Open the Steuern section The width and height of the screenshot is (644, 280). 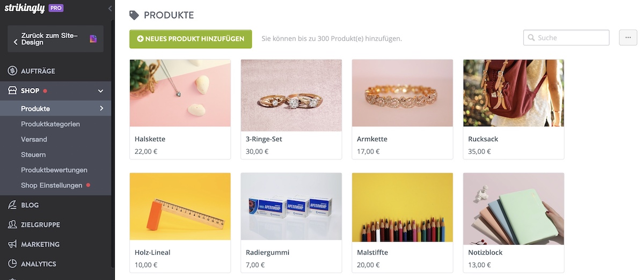click(x=33, y=154)
